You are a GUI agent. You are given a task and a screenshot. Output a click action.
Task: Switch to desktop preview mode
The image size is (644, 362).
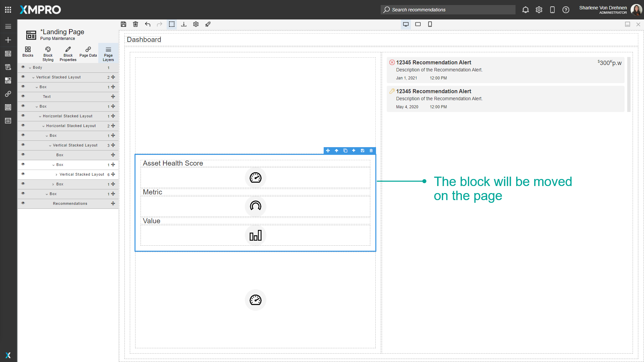tap(406, 24)
